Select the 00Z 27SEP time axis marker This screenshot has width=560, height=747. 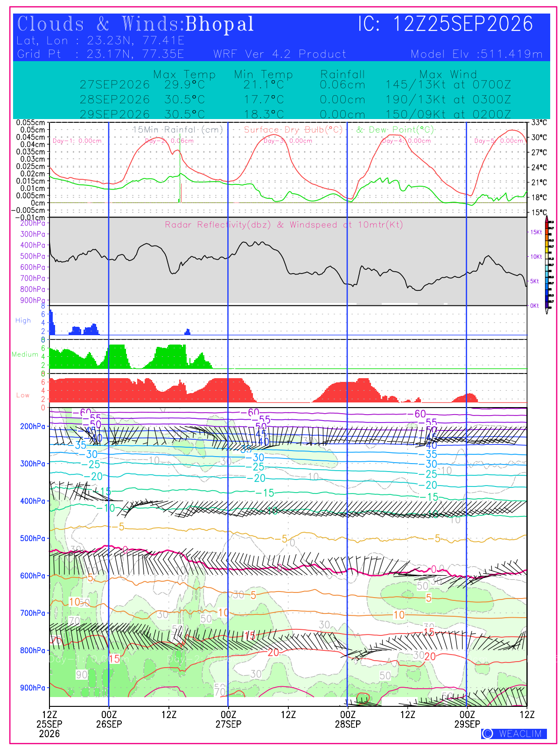228,719
